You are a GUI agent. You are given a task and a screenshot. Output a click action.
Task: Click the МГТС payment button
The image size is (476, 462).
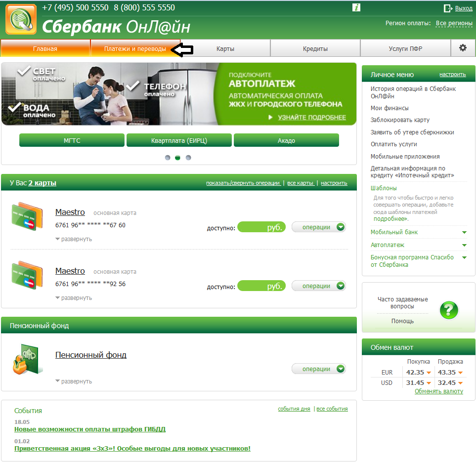point(72,140)
